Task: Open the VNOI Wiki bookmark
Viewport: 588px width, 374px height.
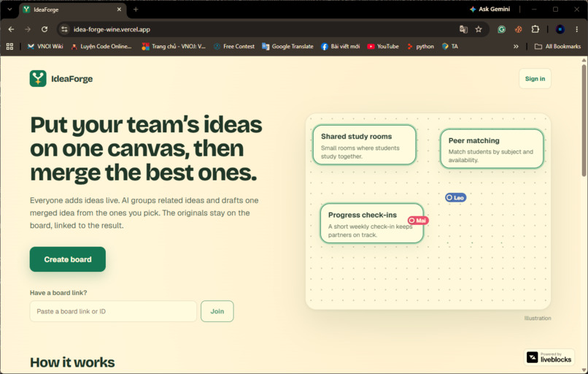Action: (x=45, y=46)
